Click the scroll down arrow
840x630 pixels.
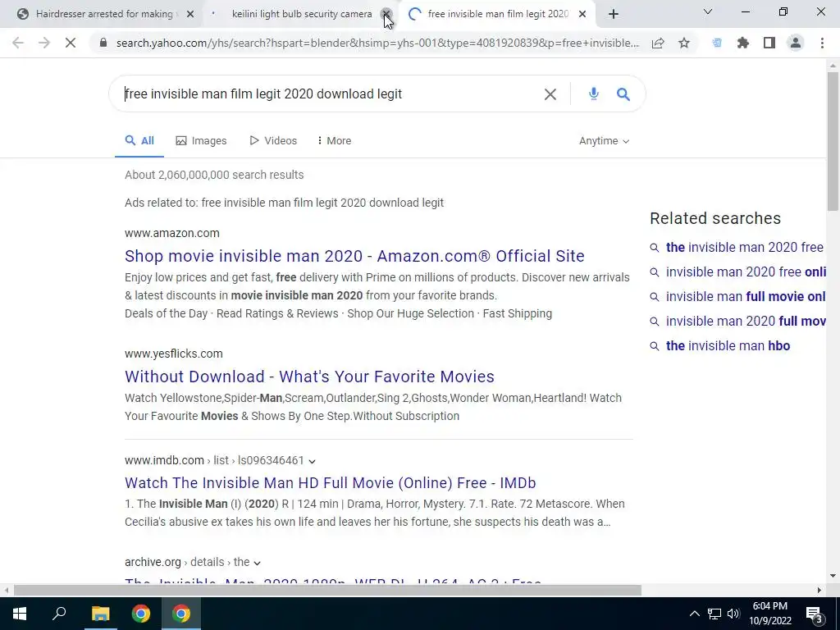[833, 576]
